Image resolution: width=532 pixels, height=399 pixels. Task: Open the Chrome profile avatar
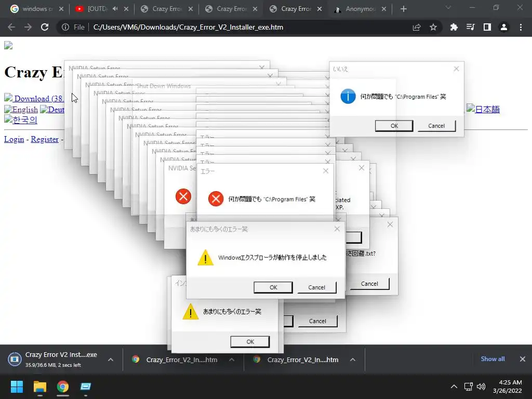504,27
